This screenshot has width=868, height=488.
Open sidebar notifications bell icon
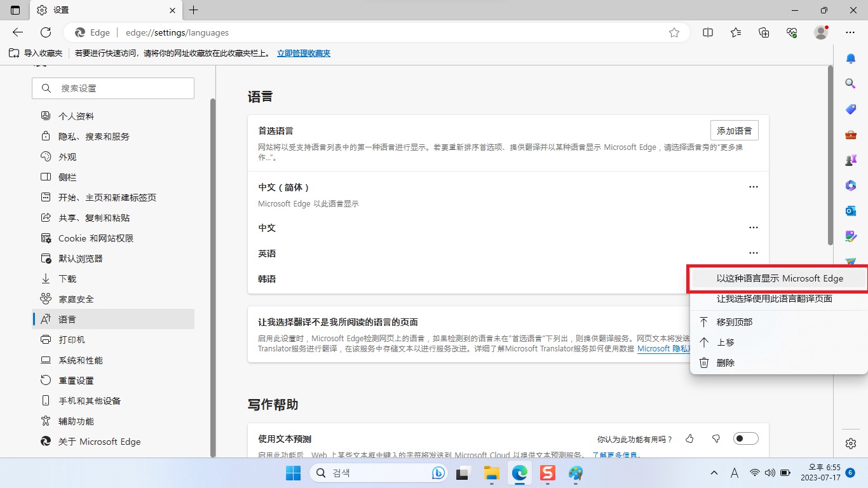pos(851,58)
